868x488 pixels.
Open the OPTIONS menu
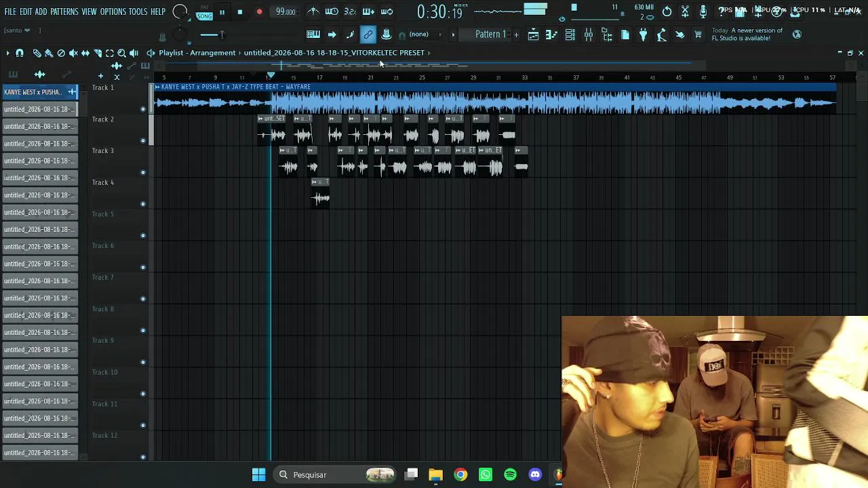coord(113,12)
